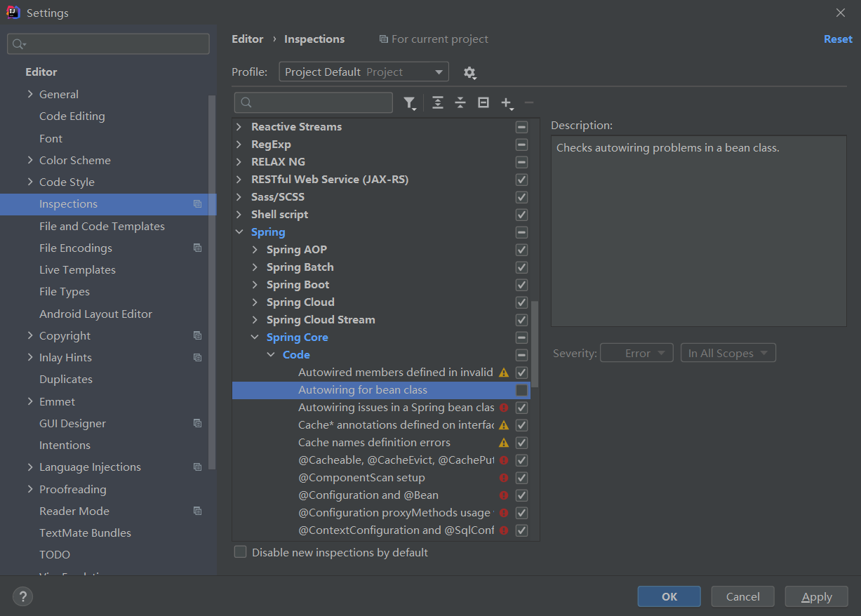Open the profile gear settings icon

[x=469, y=72]
